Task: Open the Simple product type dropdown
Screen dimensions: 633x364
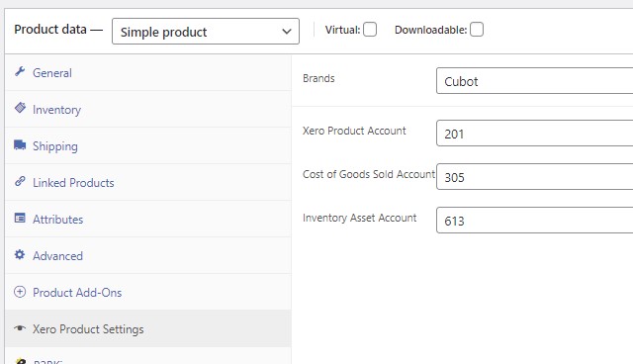Action: [206, 31]
